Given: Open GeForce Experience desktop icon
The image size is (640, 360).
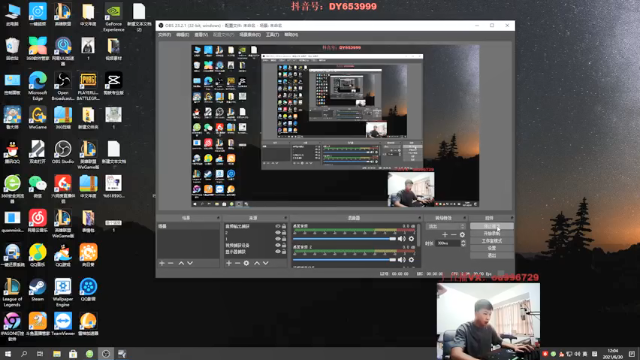Looking at the screenshot, I should click(x=113, y=17).
